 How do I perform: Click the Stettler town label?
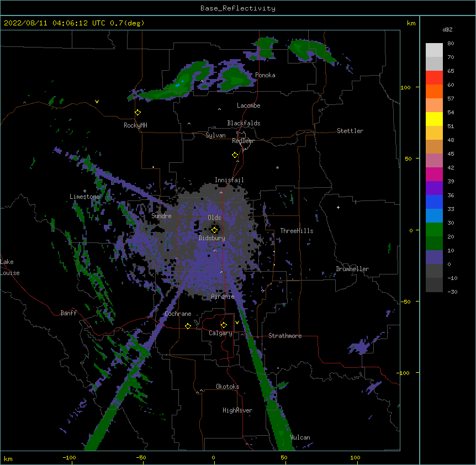350,131
